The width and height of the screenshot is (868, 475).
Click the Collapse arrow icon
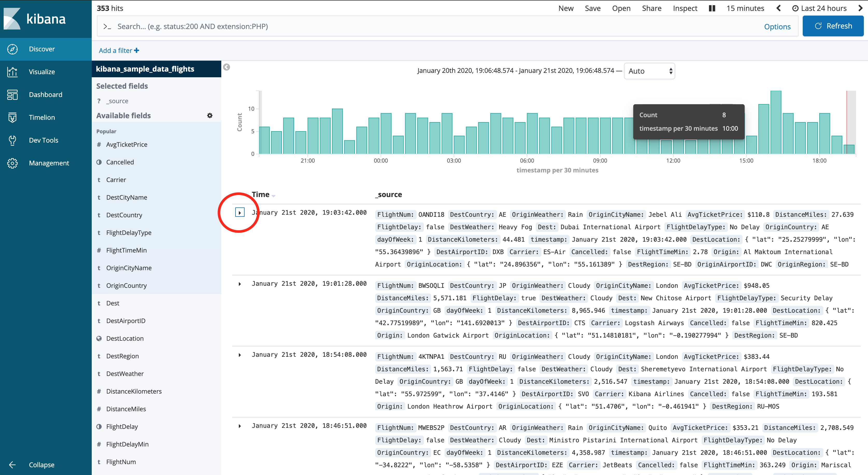pos(12,465)
